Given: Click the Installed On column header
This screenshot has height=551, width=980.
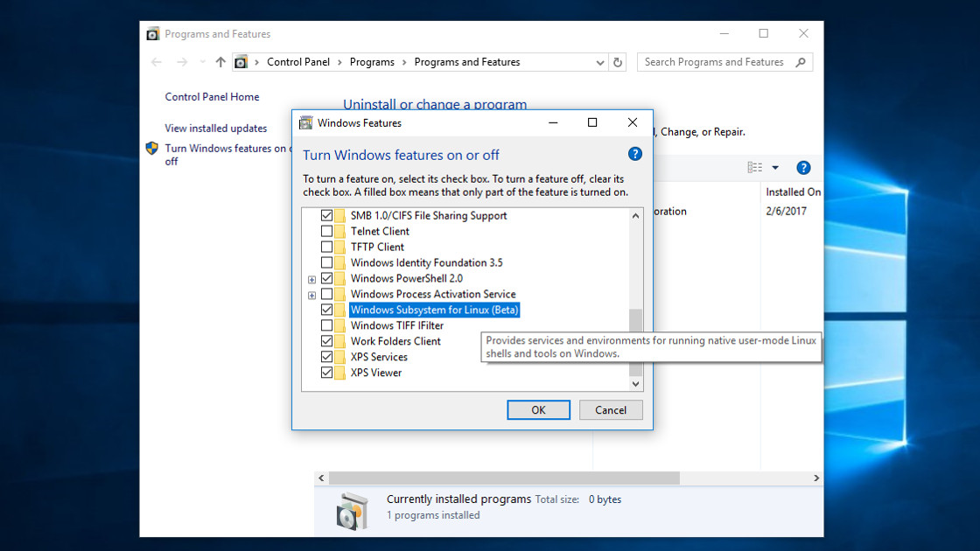Looking at the screenshot, I should [793, 192].
